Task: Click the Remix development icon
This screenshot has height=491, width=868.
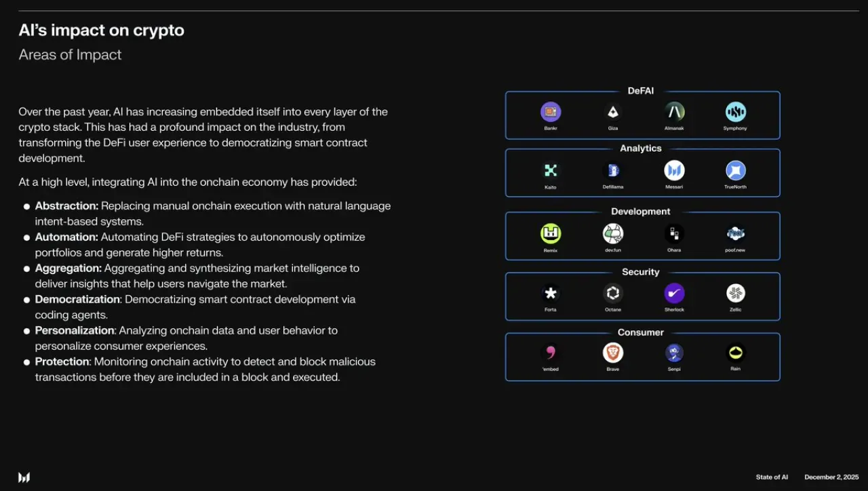Action: [551, 234]
